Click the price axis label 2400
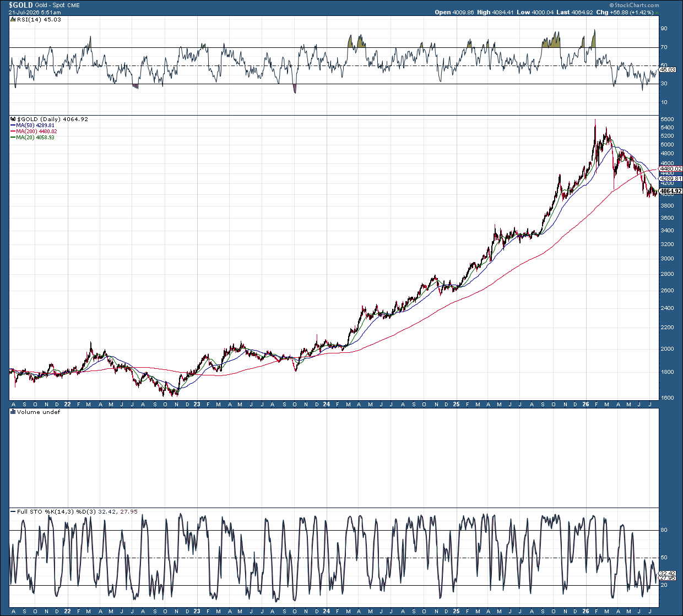 (x=666, y=308)
